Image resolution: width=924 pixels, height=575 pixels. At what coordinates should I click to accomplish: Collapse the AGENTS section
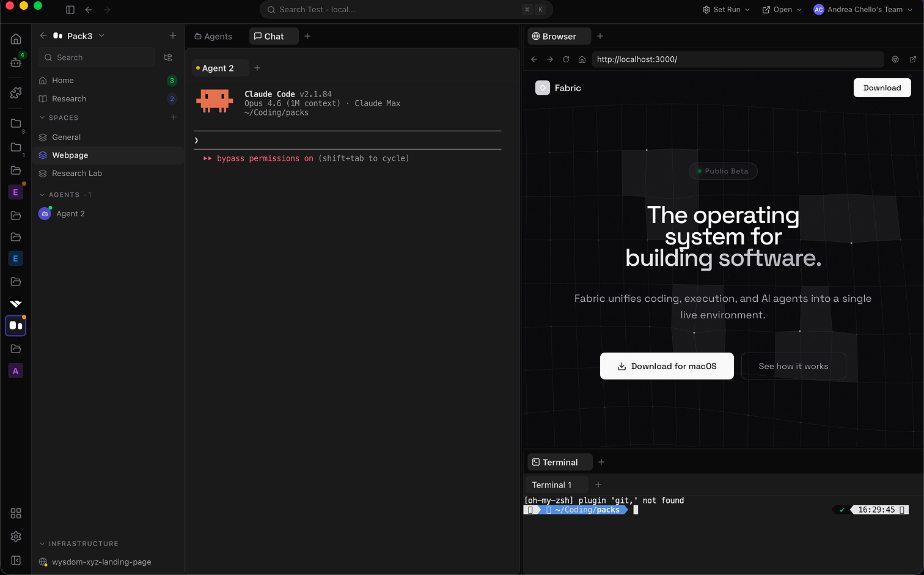click(x=42, y=194)
